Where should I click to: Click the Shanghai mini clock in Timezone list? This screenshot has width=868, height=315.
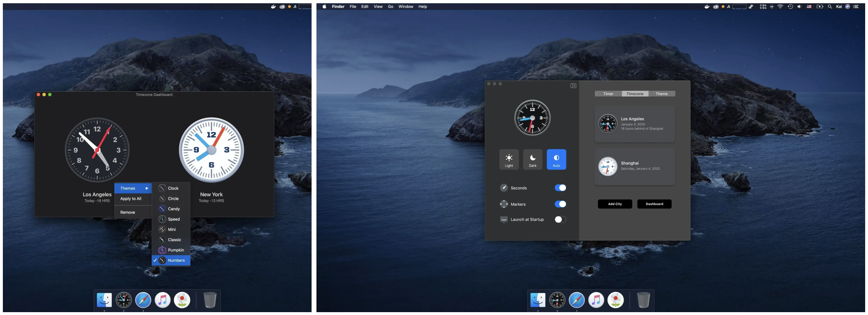(x=608, y=166)
